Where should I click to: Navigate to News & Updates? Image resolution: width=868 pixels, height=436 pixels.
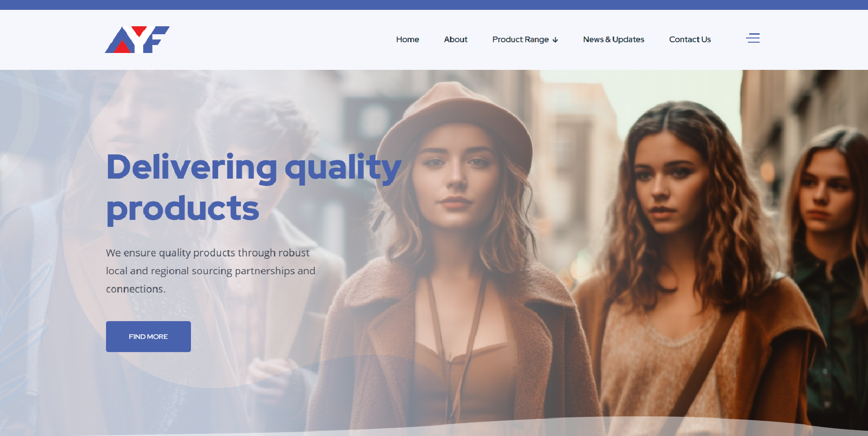tap(613, 39)
